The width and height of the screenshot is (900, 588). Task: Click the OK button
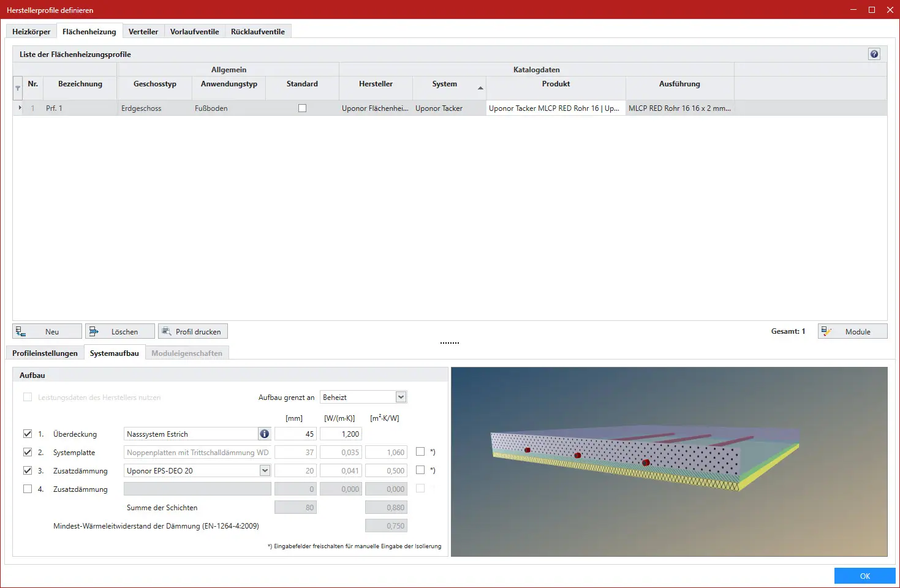[x=864, y=576]
